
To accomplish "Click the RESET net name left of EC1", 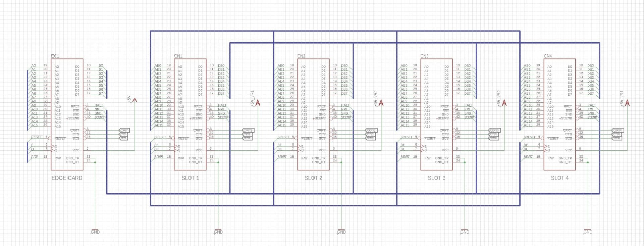I will [x=36, y=137].
